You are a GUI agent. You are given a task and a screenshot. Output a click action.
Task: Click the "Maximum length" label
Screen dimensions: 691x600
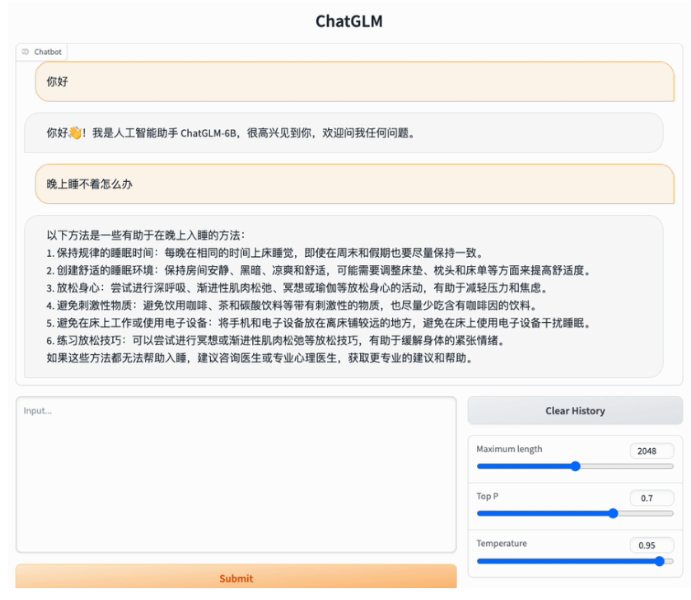(509, 449)
